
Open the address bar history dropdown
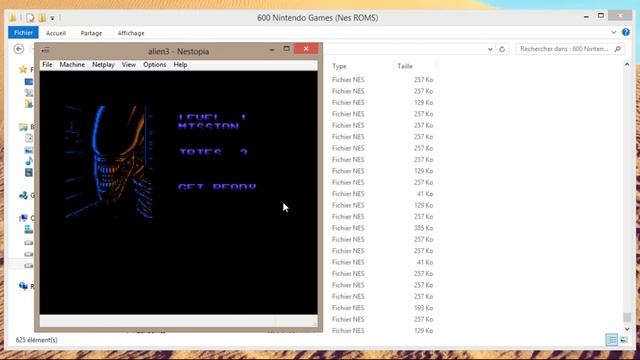tap(490, 49)
